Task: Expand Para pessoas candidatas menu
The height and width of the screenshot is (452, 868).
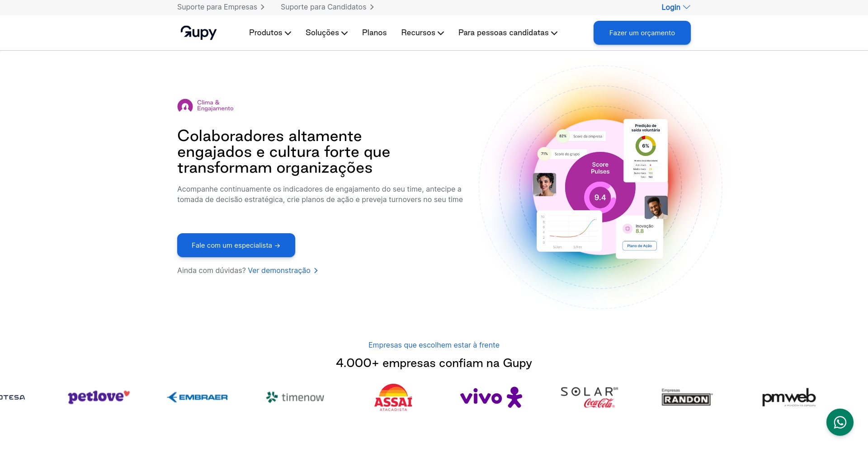Action: tap(508, 33)
